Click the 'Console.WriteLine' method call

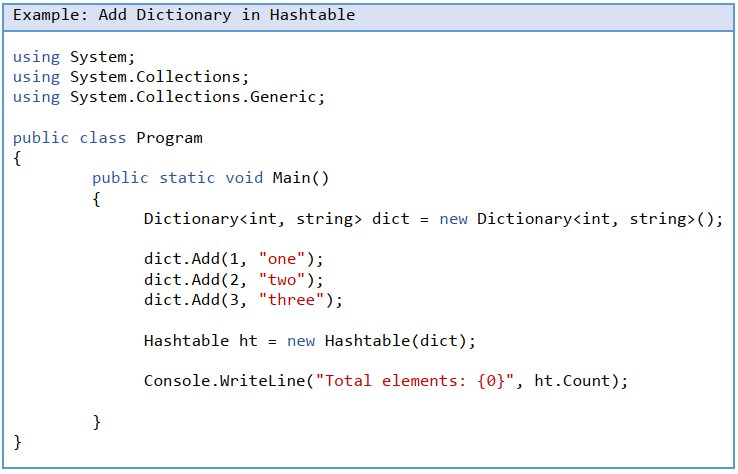click(225, 381)
